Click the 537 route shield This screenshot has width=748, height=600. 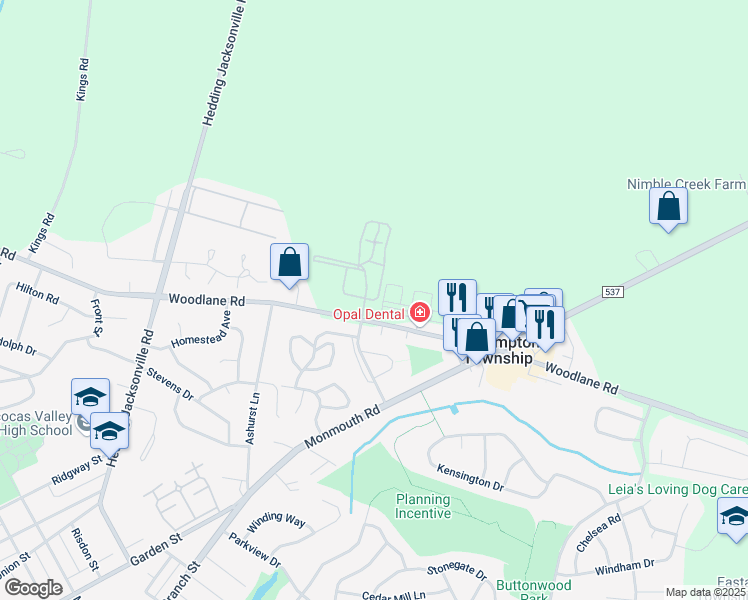pos(613,291)
